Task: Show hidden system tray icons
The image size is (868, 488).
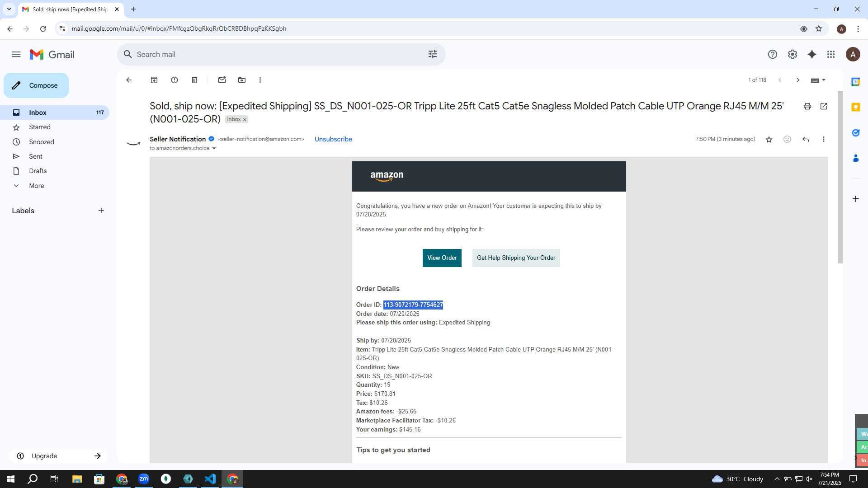Action: click(x=777, y=479)
